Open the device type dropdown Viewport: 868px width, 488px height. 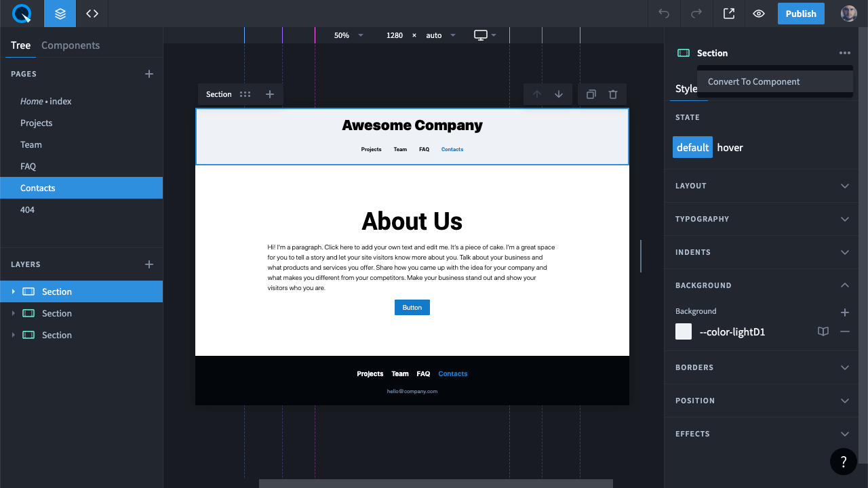(x=486, y=35)
